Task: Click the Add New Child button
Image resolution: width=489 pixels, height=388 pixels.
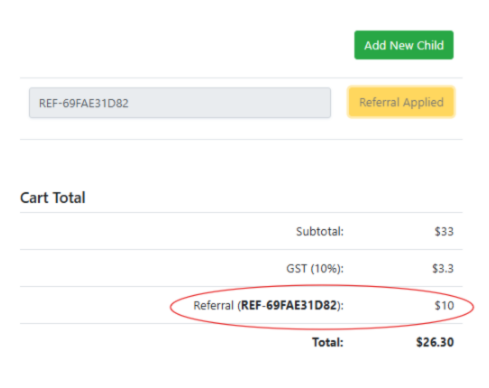Action: tap(404, 45)
